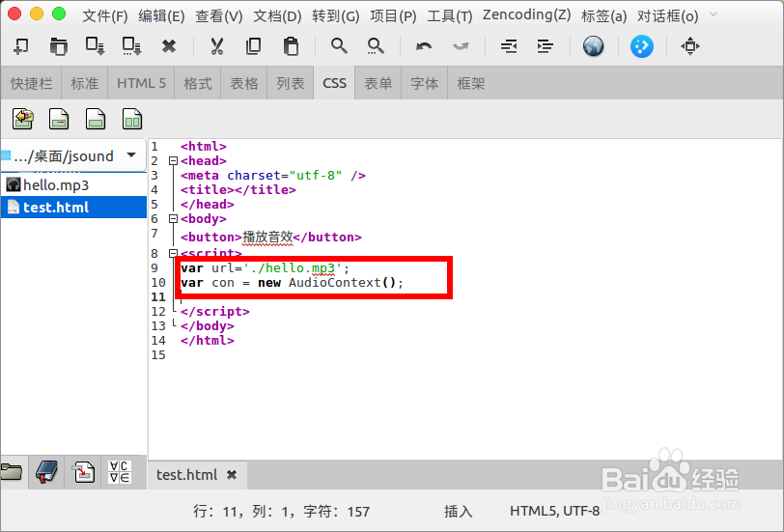
Task: Click the Redo arrow icon
Action: point(461,46)
